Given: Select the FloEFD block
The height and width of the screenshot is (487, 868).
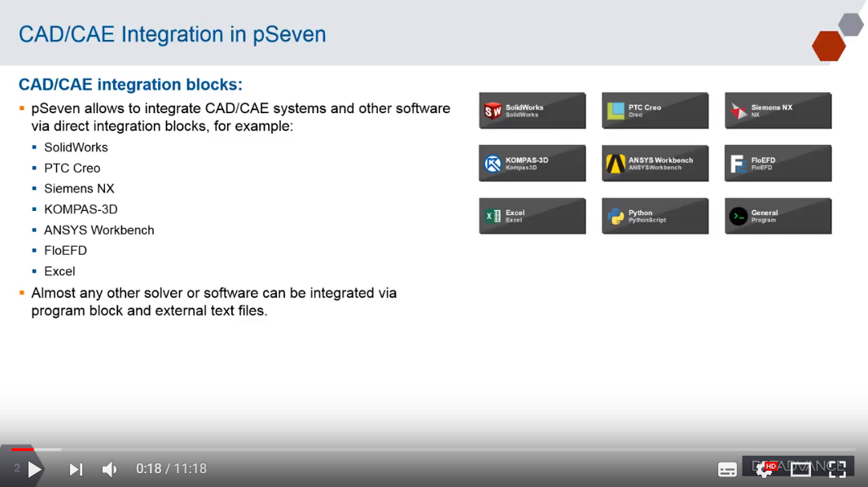Looking at the screenshot, I should pyautogui.click(x=778, y=164).
